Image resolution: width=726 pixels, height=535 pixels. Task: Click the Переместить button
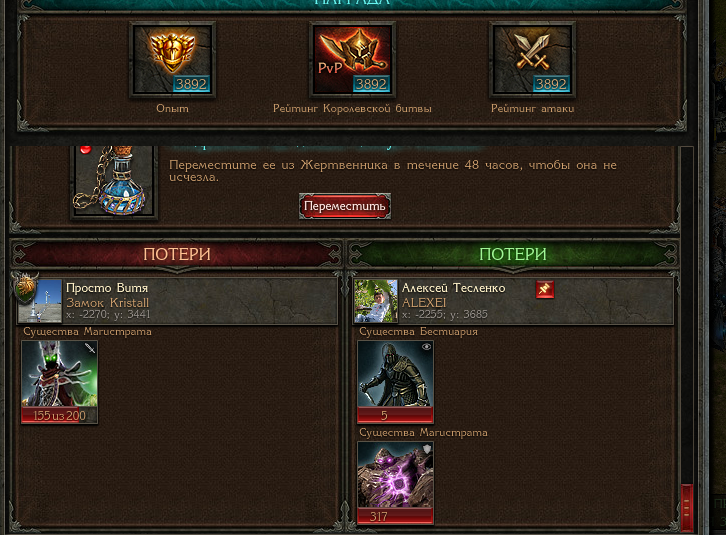click(x=344, y=206)
